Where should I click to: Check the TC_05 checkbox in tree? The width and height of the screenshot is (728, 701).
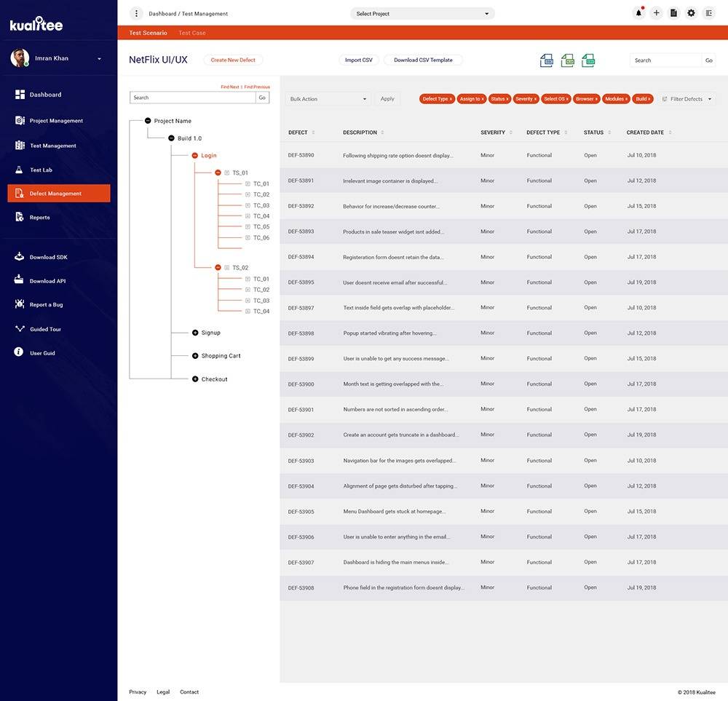point(248,227)
